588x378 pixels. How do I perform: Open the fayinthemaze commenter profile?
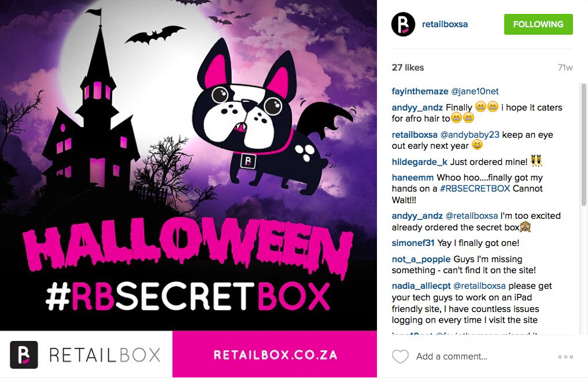tap(420, 91)
